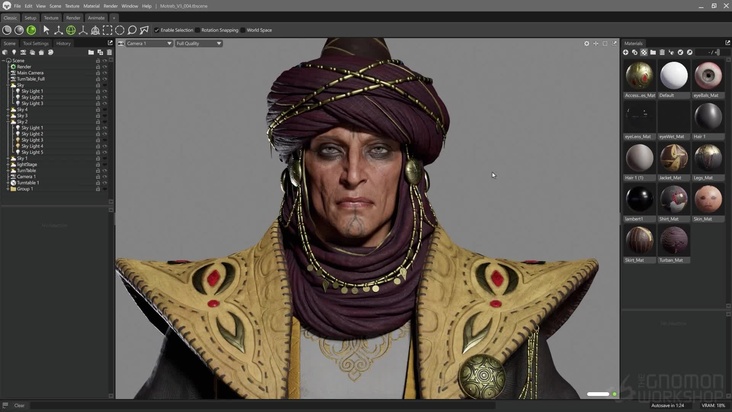Toggle visibility of Group 1

(x=105, y=189)
